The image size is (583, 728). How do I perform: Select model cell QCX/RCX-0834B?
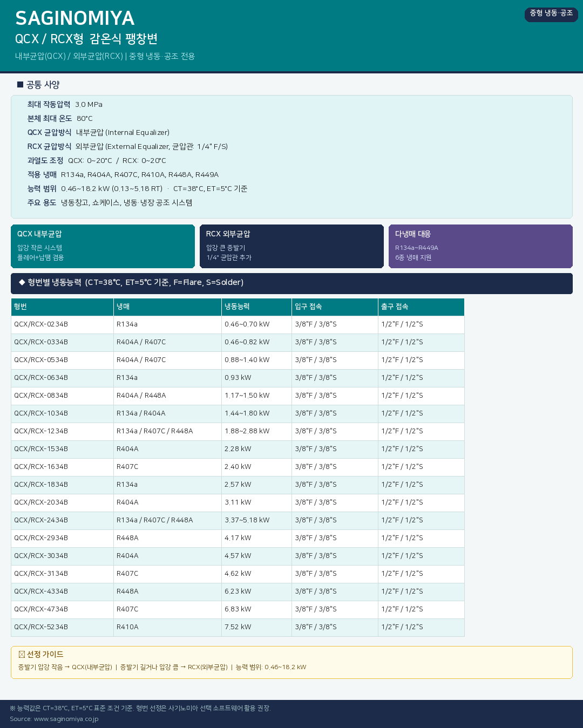[x=62, y=396]
